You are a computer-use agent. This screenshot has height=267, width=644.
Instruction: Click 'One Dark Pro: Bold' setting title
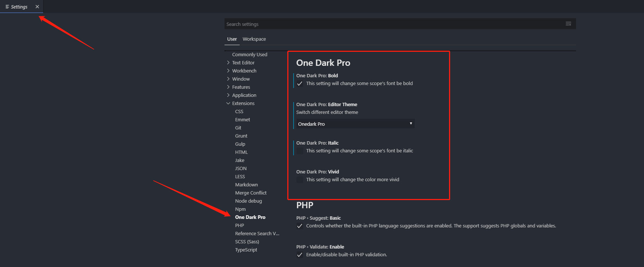317,75
